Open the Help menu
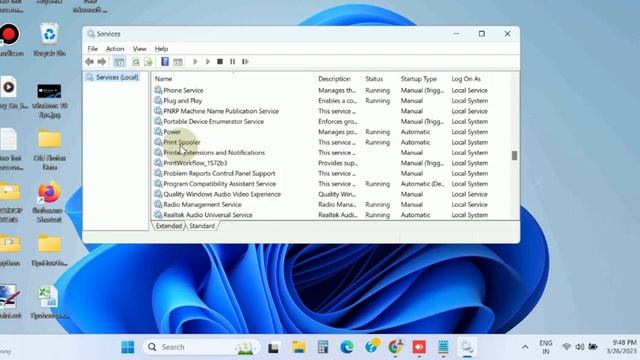Image resolution: width=640 pixels, height=360 pixels. point(161,49)
